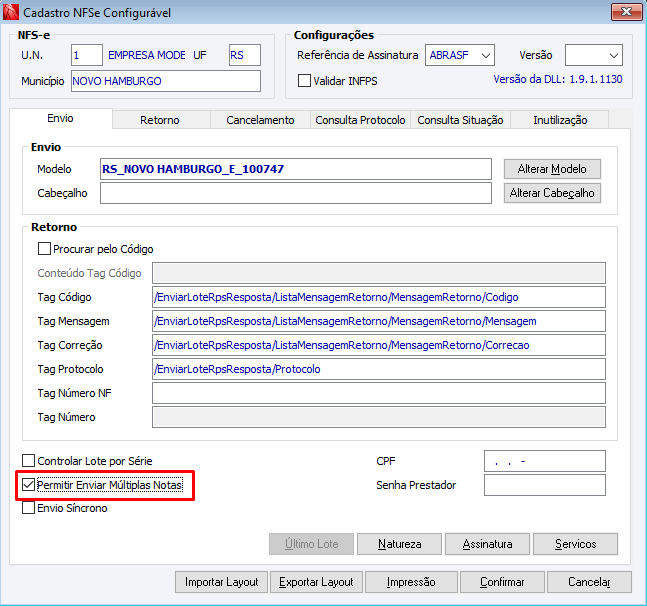
Task: Enable Controlar Lote por Série
Action: point(28,460)
